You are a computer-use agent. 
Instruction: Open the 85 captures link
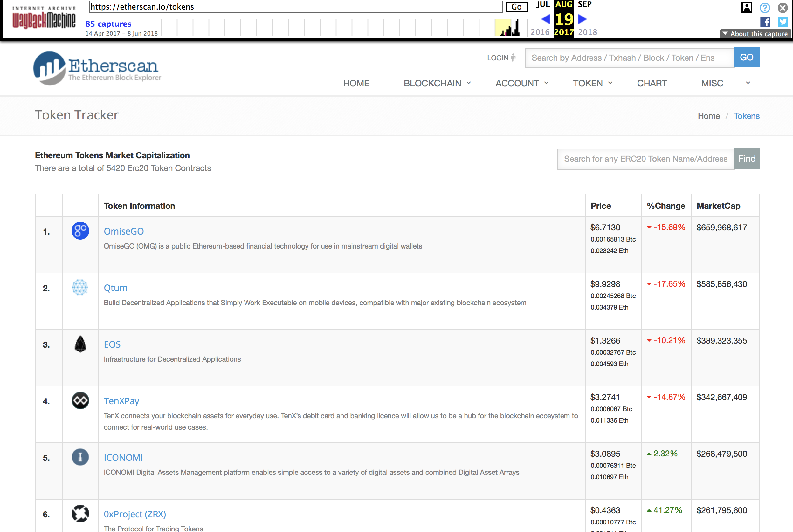pyautogui.click(x=108, y=24)
